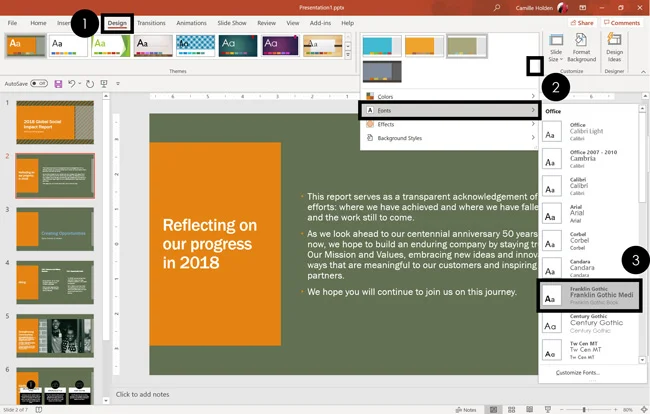Select slide 1 thumbnail
Screen dimensions: 650x414
click(55, 122)
